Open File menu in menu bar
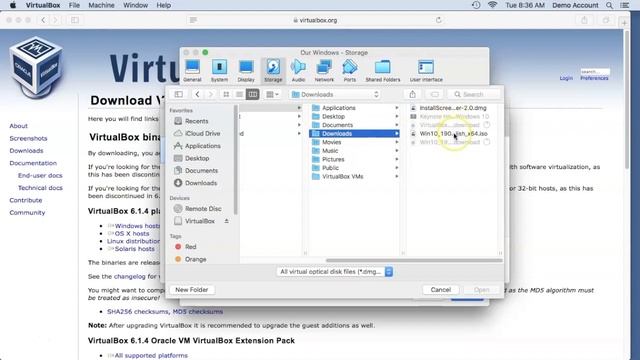The image size is (640, 360). pyautogui.click(x=74, y=5)
